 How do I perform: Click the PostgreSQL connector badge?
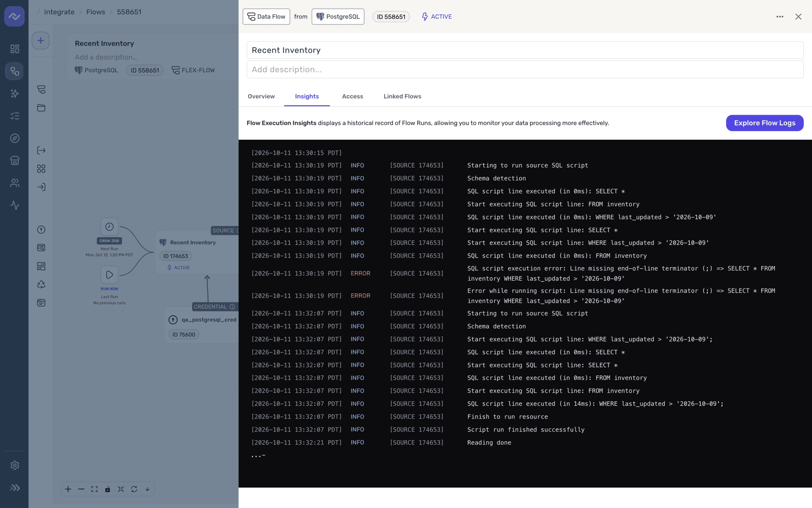(x=338, y=17)
